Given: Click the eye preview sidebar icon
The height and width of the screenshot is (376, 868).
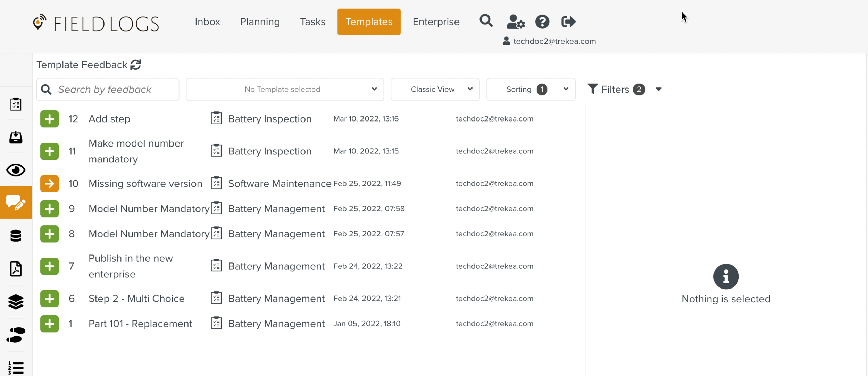Looking at the screenshot, I should [x=16, y=170].
